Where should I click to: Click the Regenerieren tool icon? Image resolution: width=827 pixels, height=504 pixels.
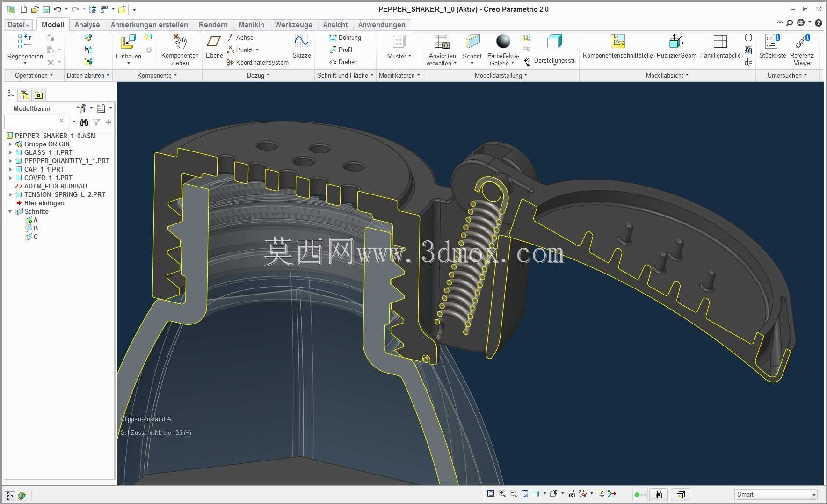click(25, 41)
